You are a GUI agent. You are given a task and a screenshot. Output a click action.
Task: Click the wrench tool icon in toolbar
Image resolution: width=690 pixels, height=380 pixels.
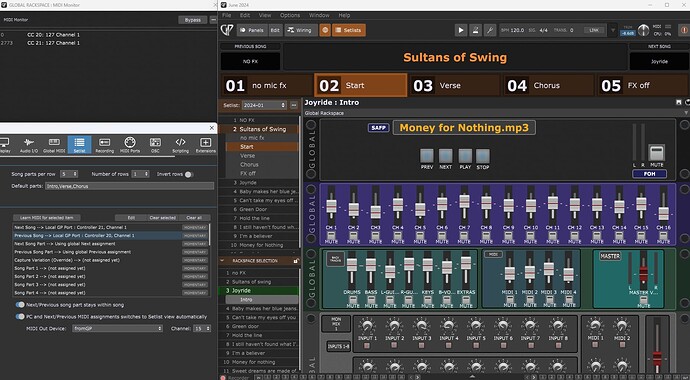[x=490, y=30]
